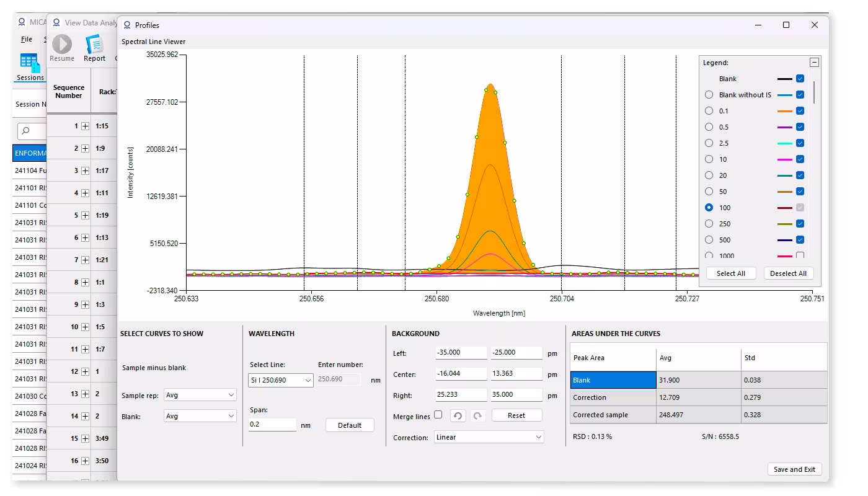Click the Span input field
This screenshot has height=496, width=868.
click(x=273, y=425)
